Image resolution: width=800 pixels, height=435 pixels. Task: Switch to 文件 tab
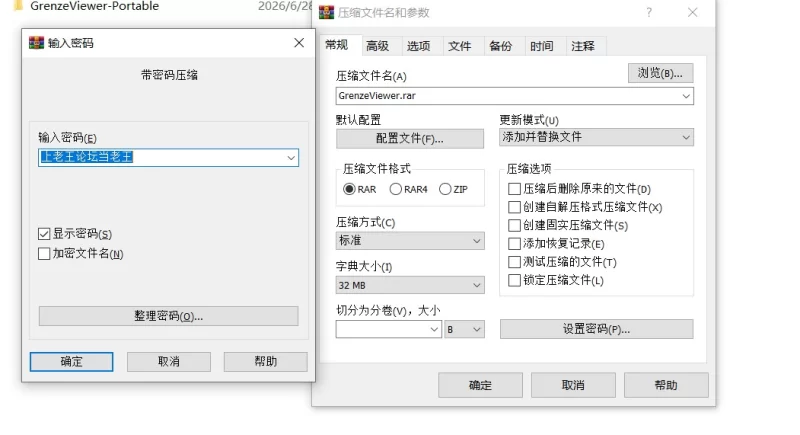coord(460,46)
